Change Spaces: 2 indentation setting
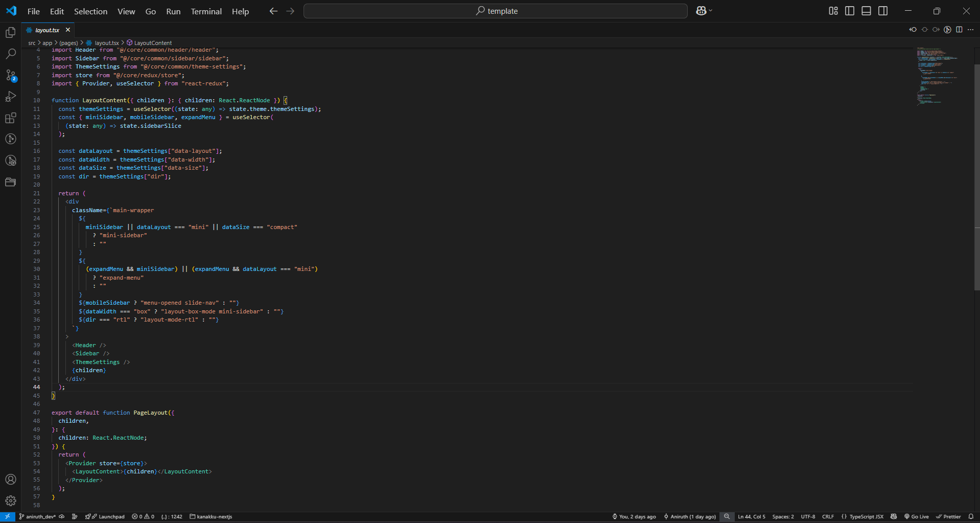The image size is (980, 523). [x=783, y=516]
